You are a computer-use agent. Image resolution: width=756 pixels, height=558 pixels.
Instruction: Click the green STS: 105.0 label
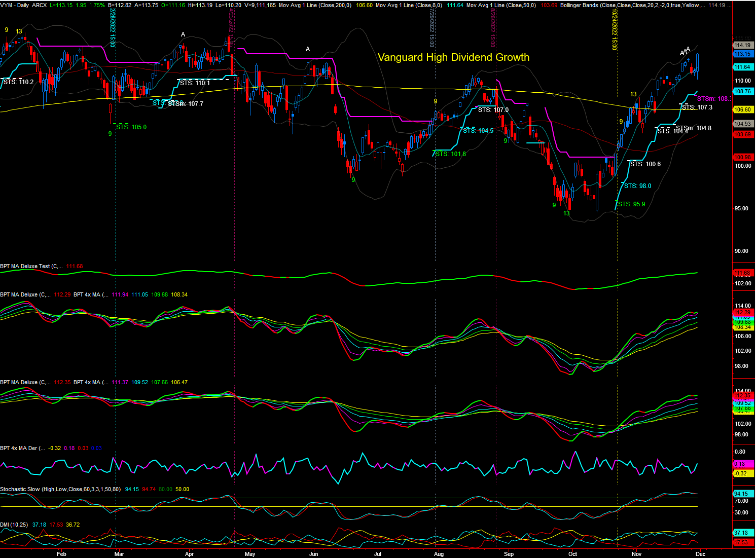pos(131,127)
